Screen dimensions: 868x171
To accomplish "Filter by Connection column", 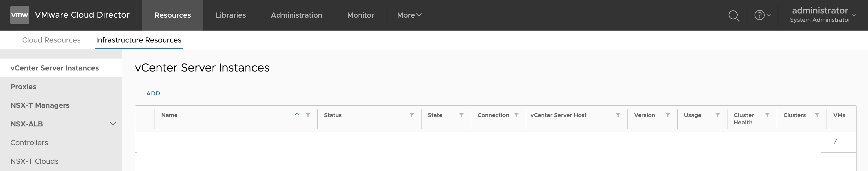I will tap(516, 115).
